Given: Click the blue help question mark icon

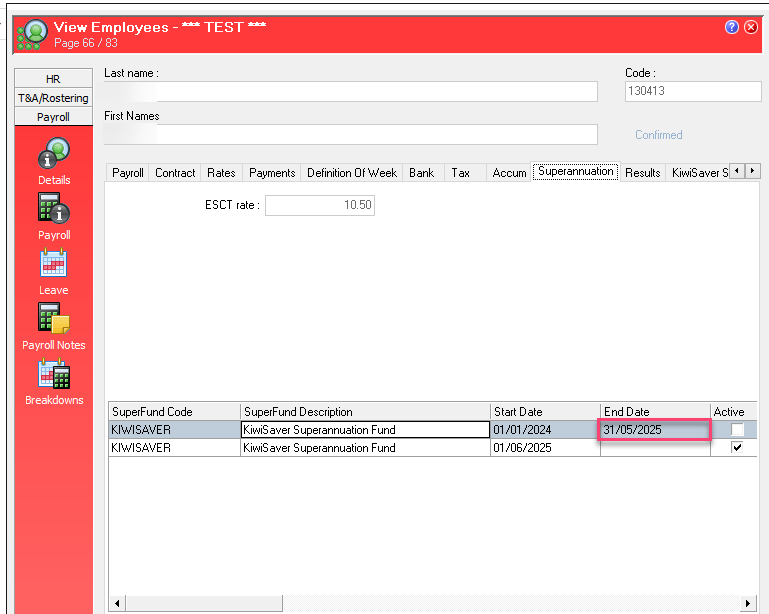Looking at the screenshot, I should (732, 27).
